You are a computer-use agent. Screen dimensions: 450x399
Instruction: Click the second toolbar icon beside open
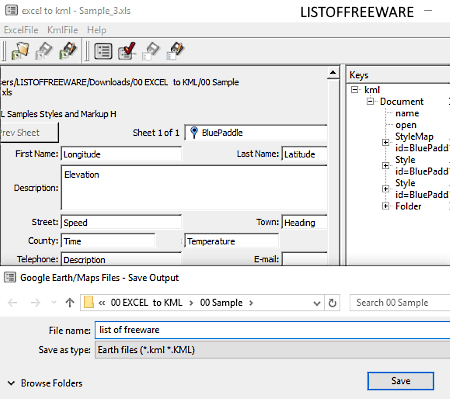click(x=44, y=51)
